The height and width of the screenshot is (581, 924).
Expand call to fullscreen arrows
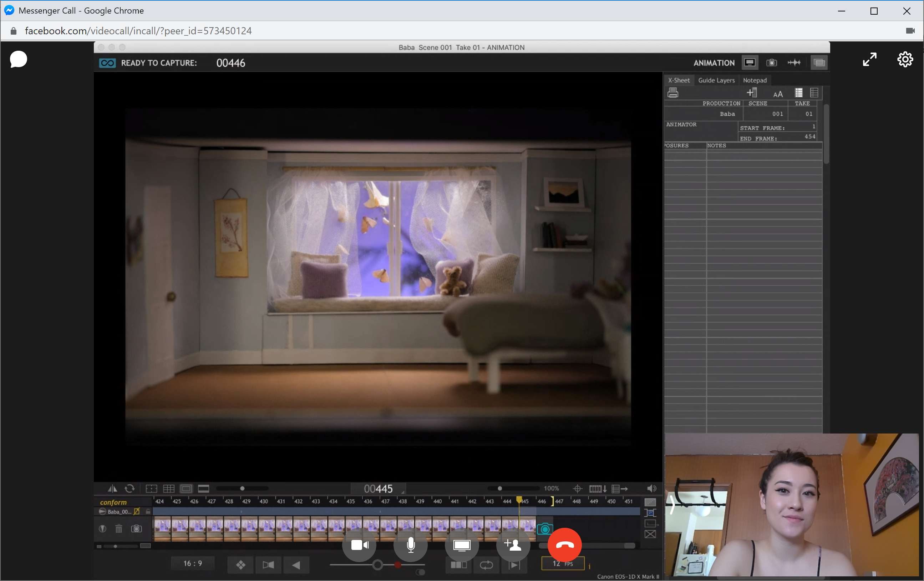(869, 60)
